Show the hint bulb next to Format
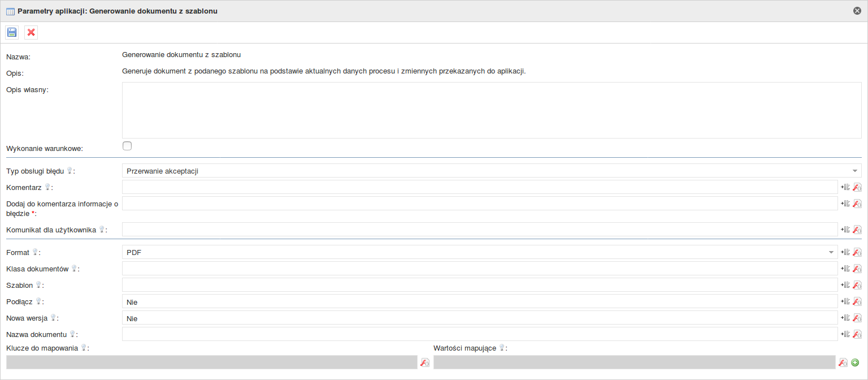This screenshot has width=868, height=380. 35,252
